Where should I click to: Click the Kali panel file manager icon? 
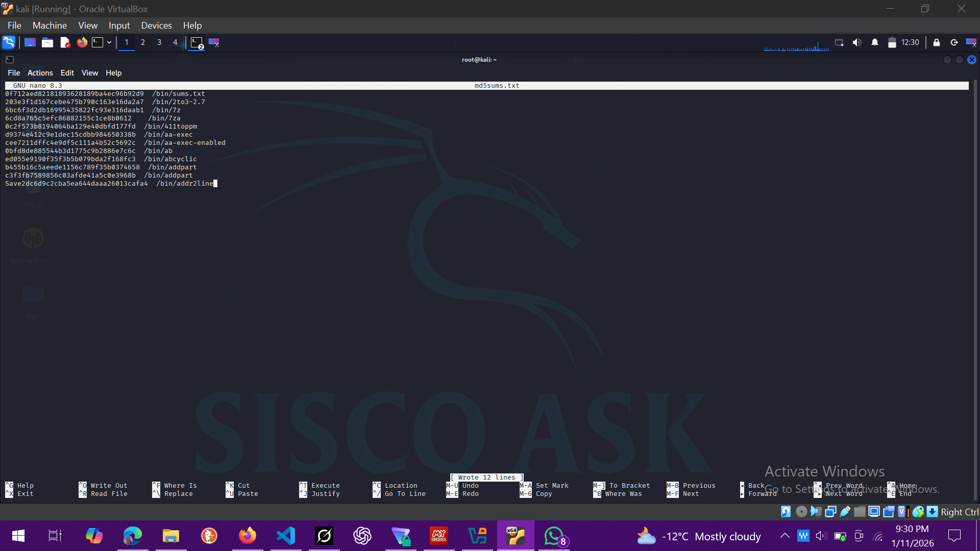[47, 42]
